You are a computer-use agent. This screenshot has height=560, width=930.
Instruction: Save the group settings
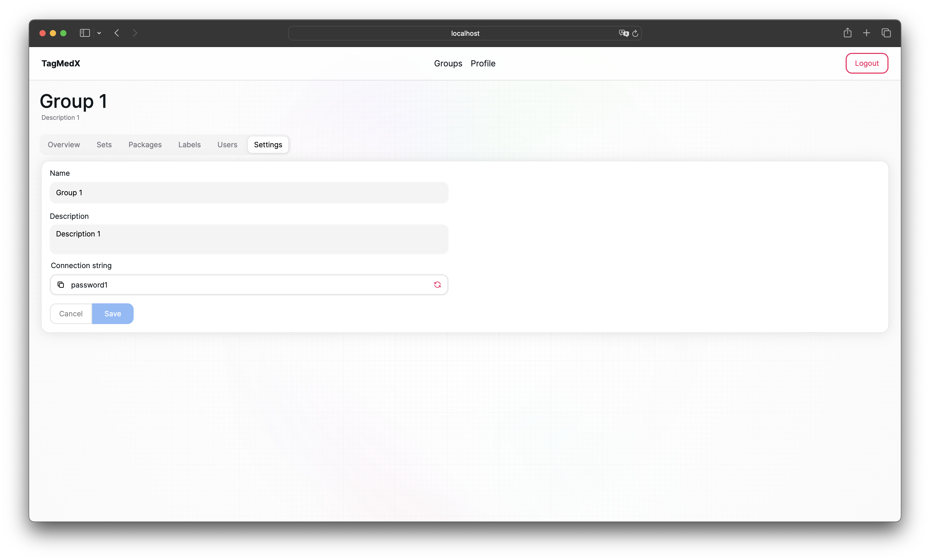pos(112,314)
